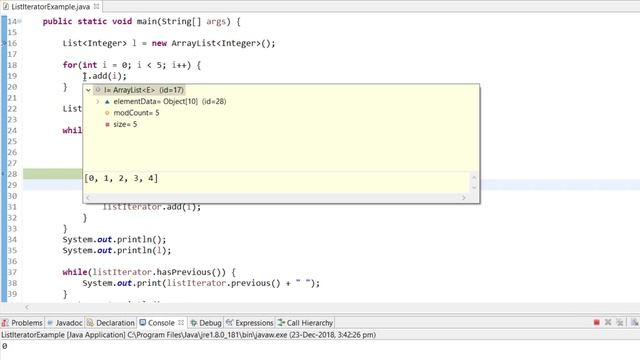Click the Javadoc tab icon
Screen dimensions: 640x360
[x=50, y=323]
